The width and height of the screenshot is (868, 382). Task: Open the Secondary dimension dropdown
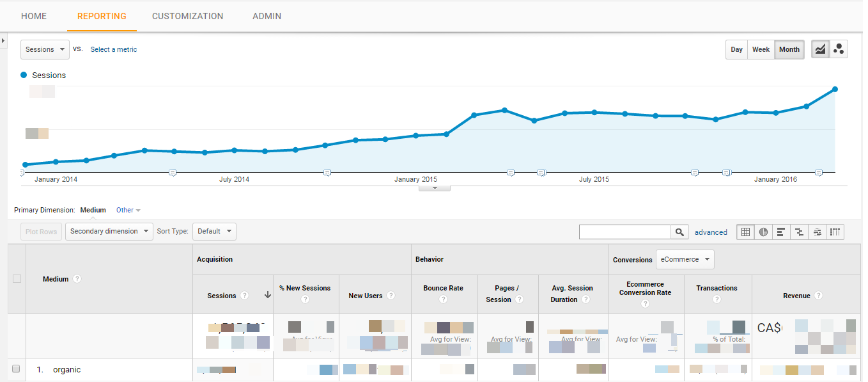pos(109,232)
